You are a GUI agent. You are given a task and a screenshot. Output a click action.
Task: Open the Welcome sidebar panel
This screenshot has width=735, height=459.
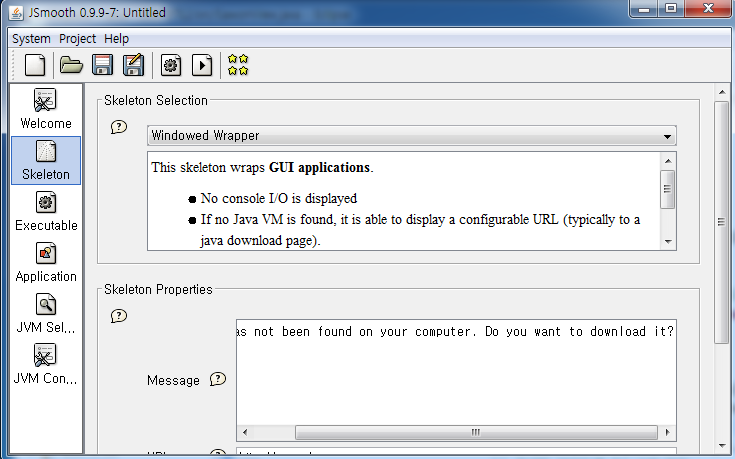point(46,109)
